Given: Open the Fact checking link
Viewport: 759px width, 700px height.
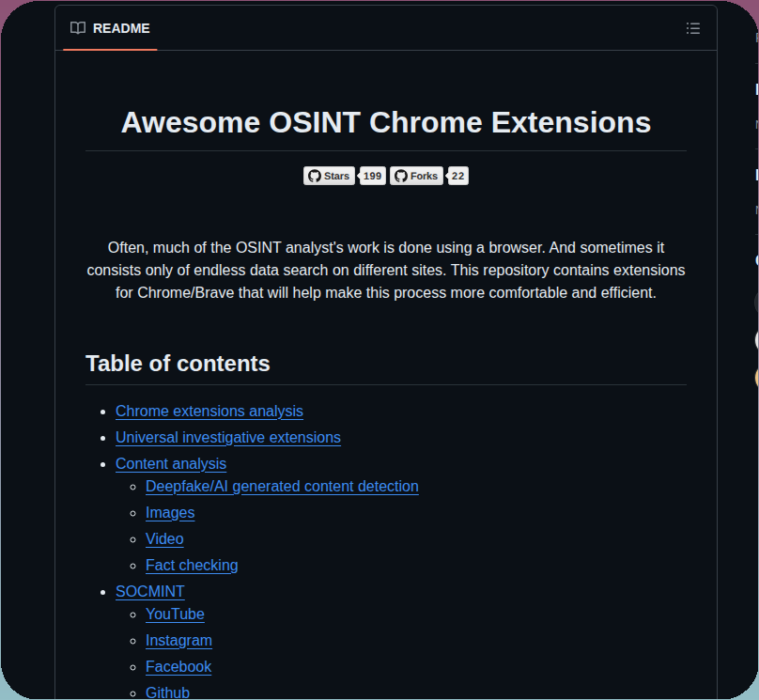Looking at the screenshot, I should [192, 566].
